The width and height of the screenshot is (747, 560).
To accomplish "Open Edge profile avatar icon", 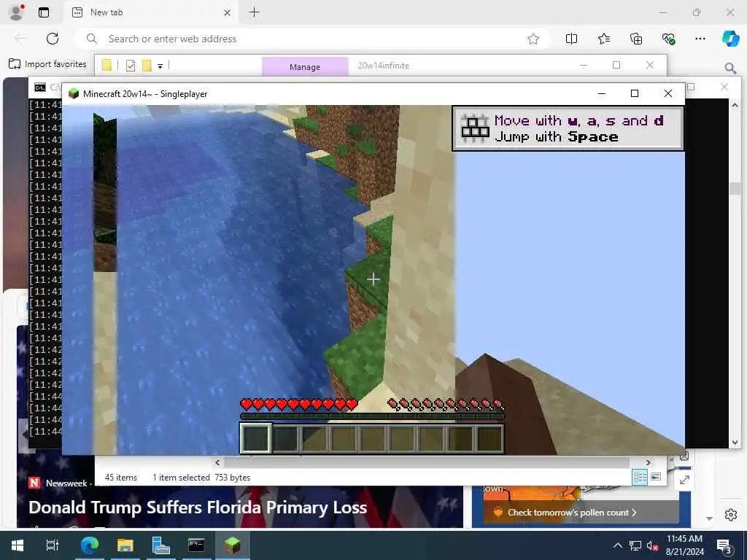I will 16,12.
